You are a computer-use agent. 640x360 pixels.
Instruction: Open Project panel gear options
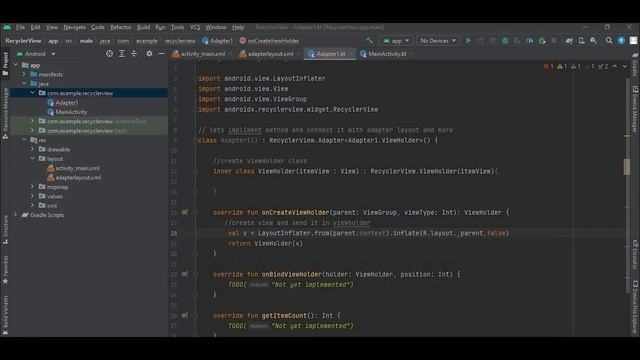tap(149, 53)
